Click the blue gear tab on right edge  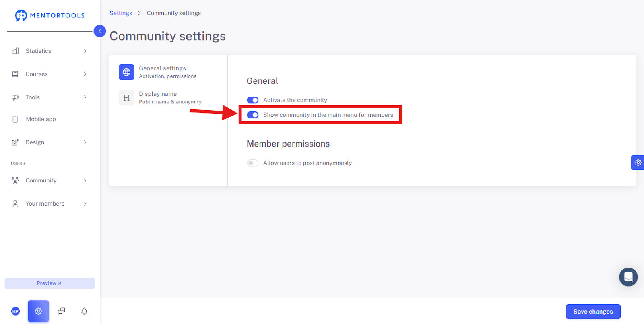[x=638, y=163]
